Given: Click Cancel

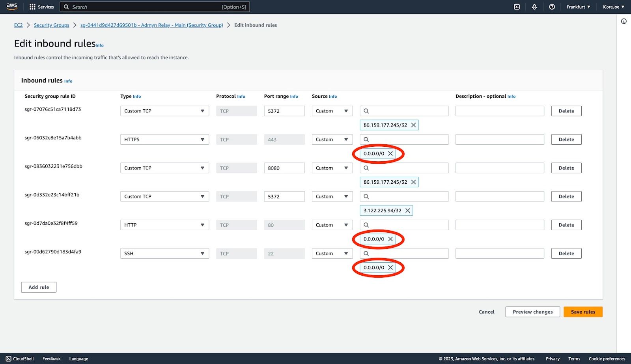Looking at the screenshot, I should 486,312.
